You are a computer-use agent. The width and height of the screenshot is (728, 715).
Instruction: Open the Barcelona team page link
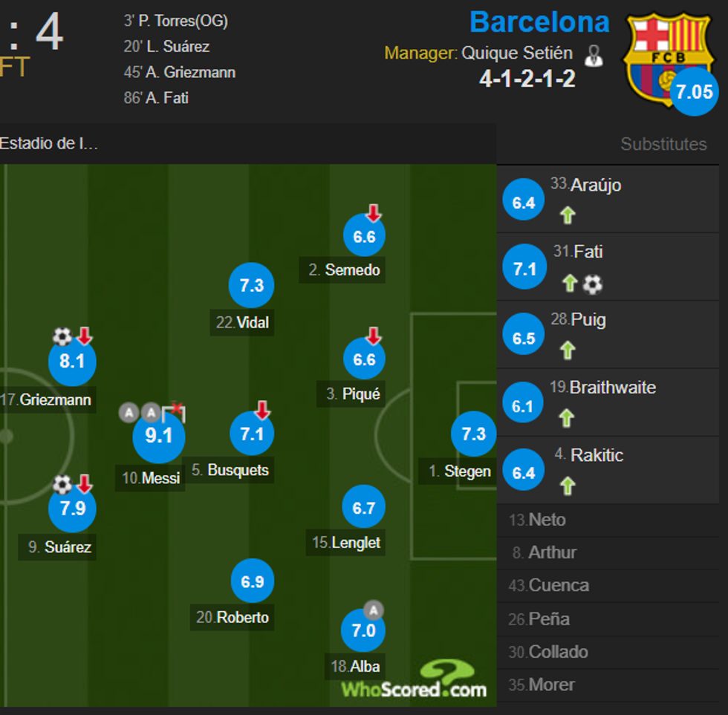click(539, 22)
